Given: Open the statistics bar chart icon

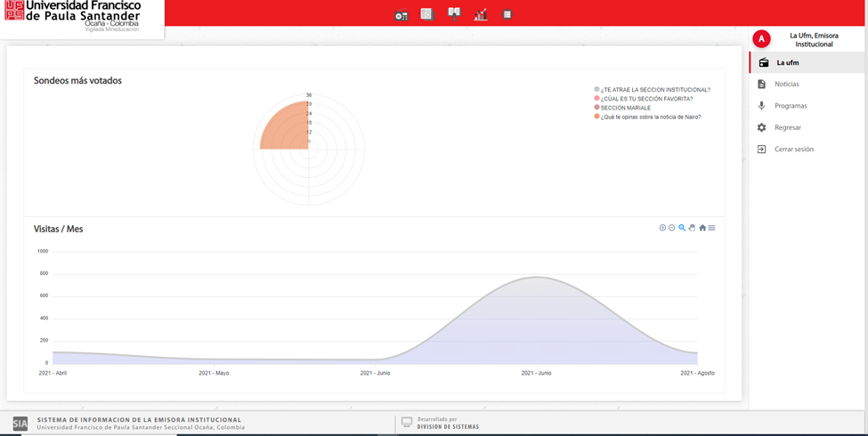Looking at the screenshot, I should (x=481, y=15).
